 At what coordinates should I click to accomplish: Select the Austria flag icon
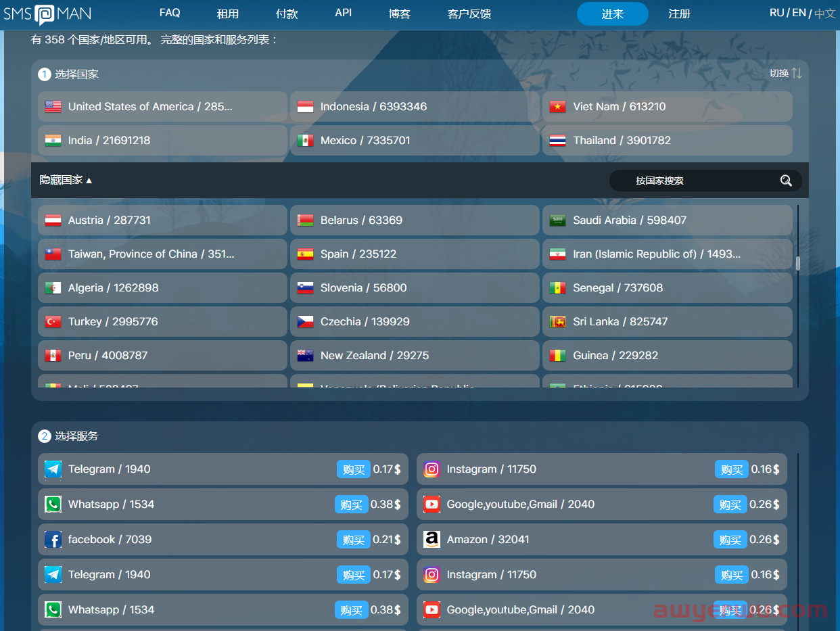(53, 220)
